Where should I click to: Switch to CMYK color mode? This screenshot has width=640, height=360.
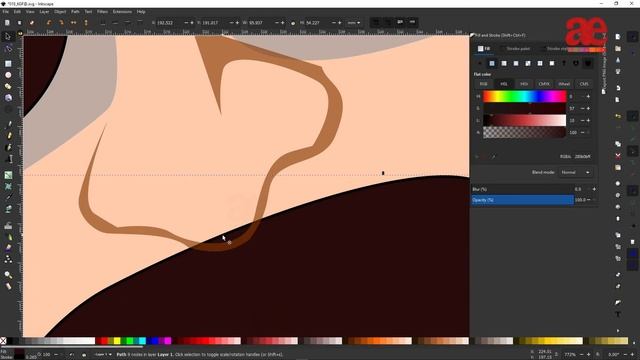[544, 84]
